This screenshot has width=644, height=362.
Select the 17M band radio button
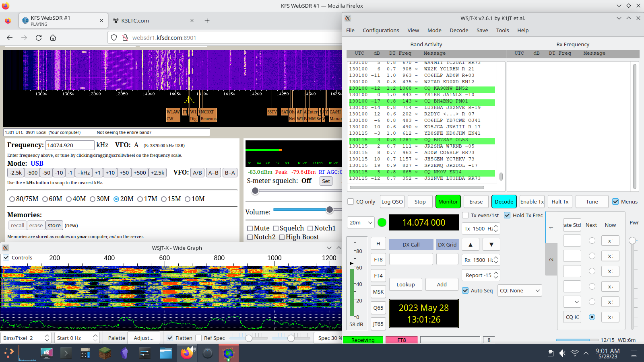(140, 199)
